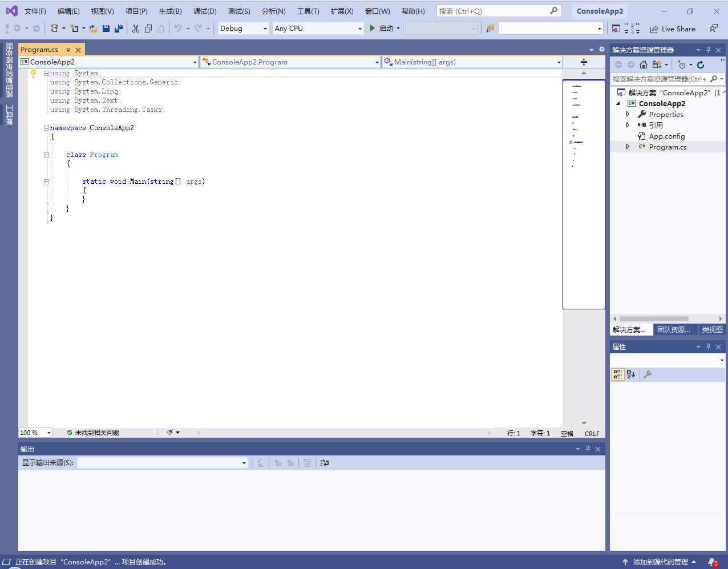The image size is (728, 569).
Task: Click the Pending Changes Filter clock icon
Action: coord(682,64)
